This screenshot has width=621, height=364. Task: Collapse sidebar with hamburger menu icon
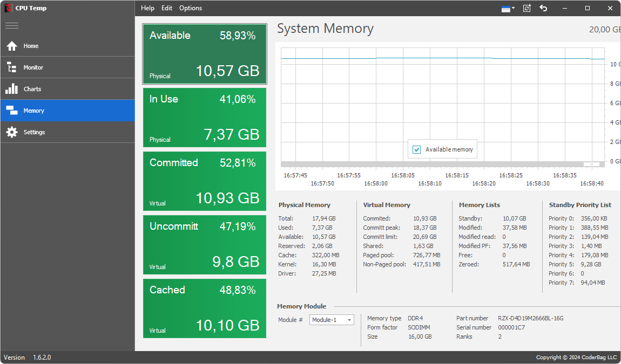[x=12, y=25]
